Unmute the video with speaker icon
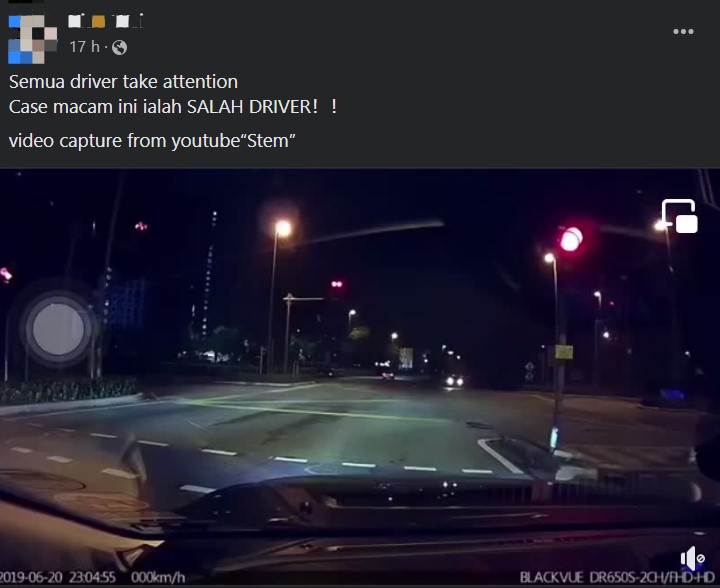The height and width of the screenshot is (588, 720). 692,559
